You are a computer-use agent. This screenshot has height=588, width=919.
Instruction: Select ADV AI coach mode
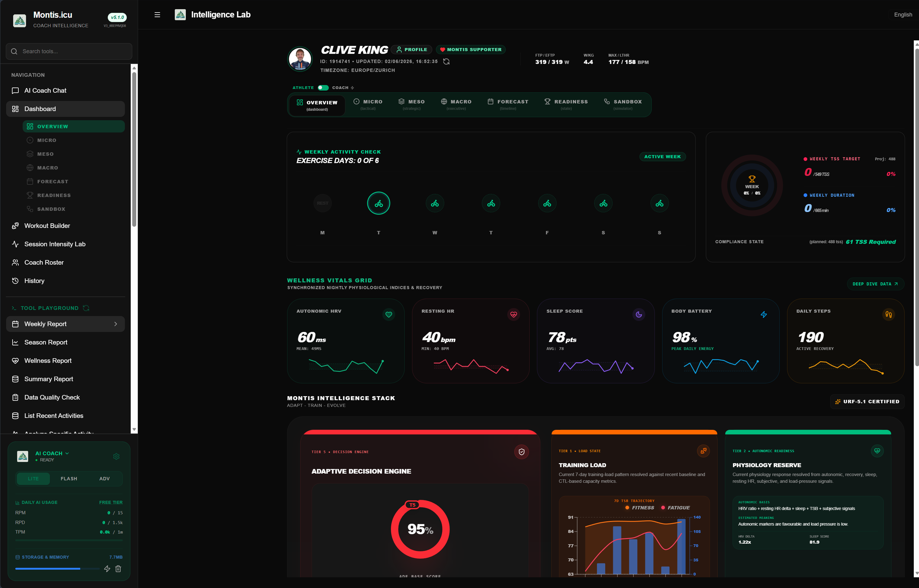click(104, 478)
